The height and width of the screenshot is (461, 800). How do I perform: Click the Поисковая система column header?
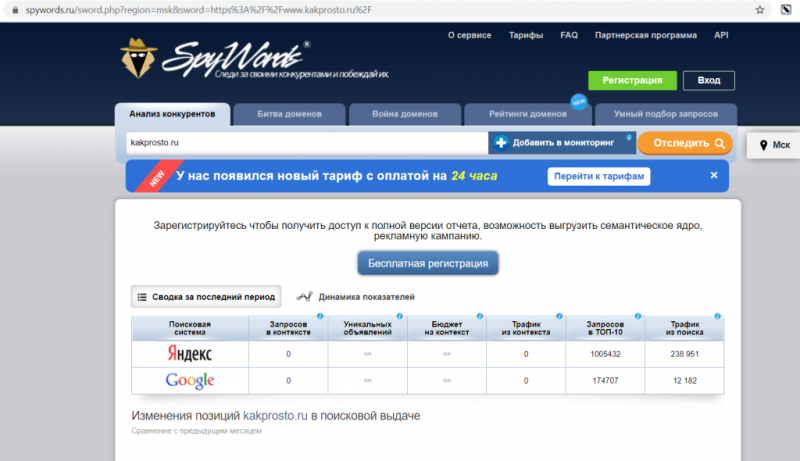(x=190, y=328)
